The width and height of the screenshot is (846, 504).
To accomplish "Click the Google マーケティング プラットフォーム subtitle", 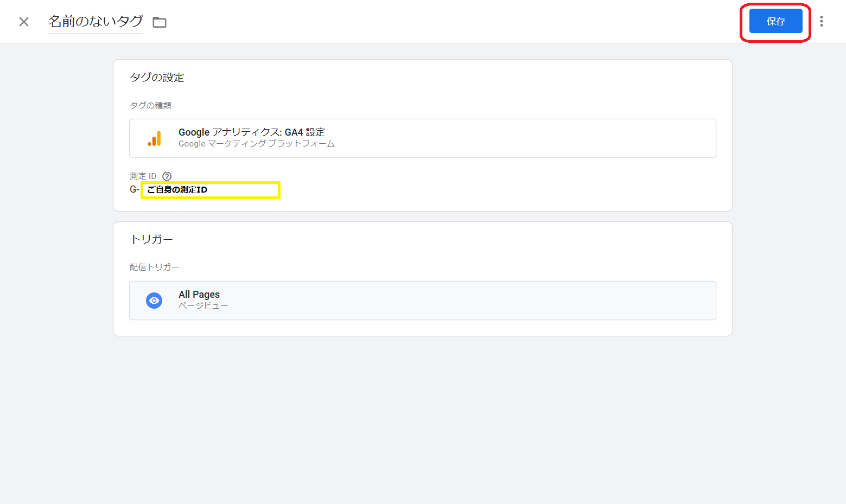I will 257,144.
